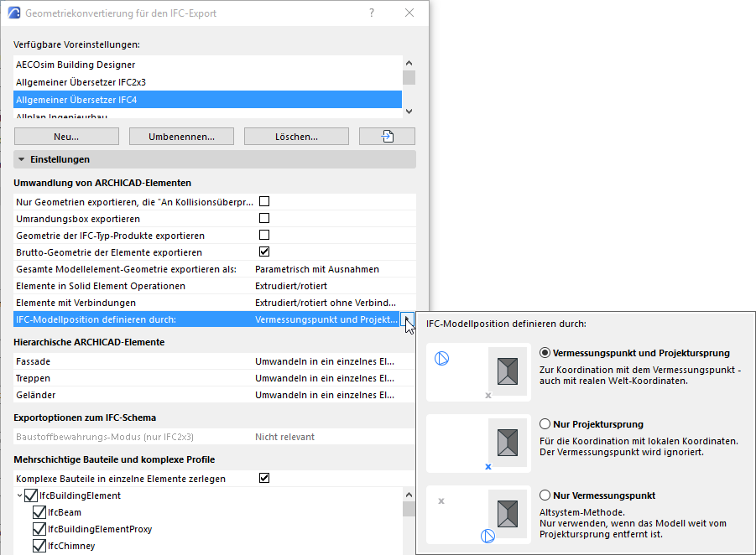Select the 'AECOsim Building Designer' preset

pos(208,65)
